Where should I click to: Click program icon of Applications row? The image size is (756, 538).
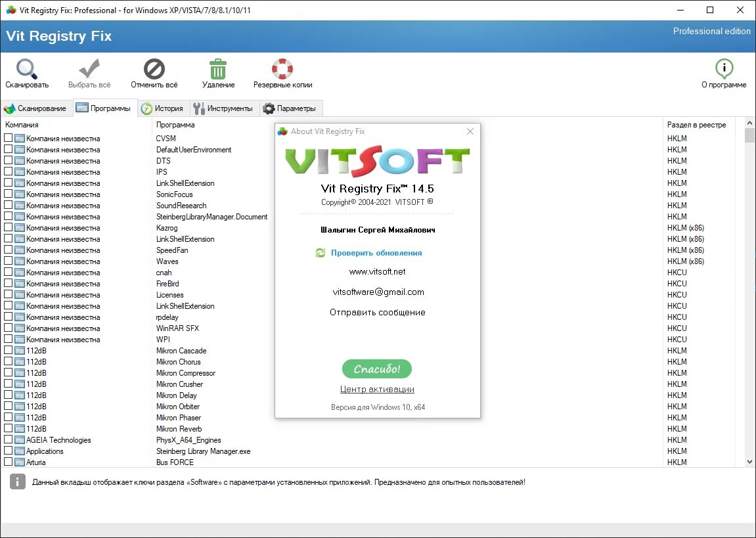[19, 451]
